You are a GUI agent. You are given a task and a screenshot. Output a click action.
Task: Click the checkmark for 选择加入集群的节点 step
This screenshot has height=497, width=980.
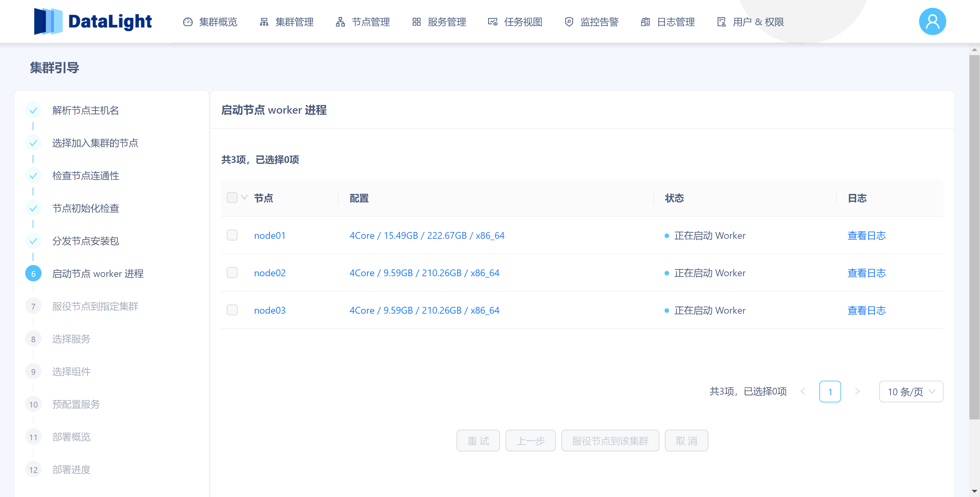(33, 143)
